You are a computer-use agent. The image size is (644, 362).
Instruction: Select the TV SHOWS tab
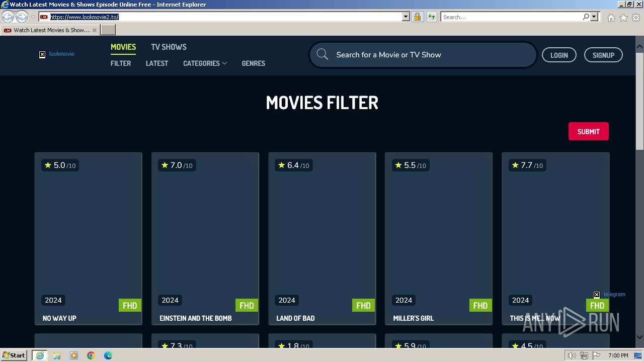point(169,47)
